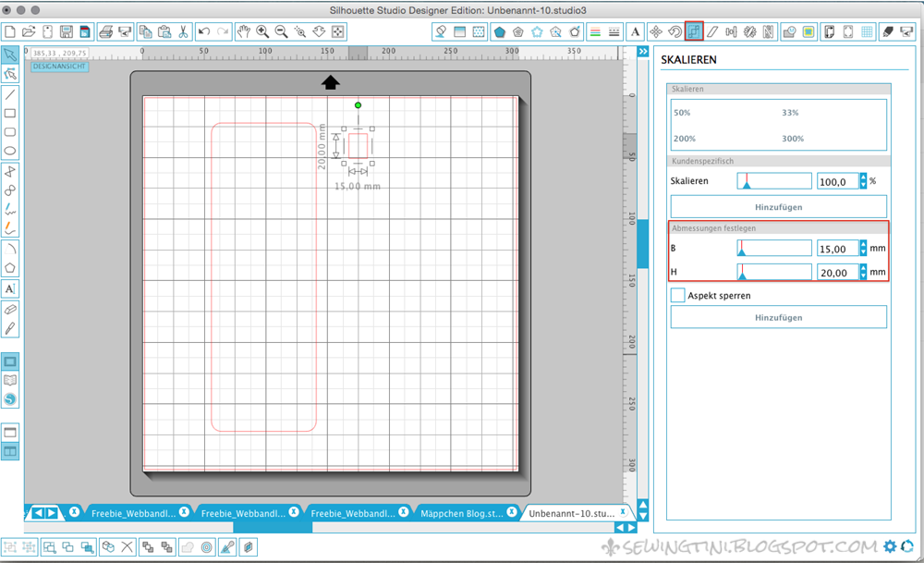Go to next document tabs with right arrow
The image size is (924, 563).
point(52,513)
